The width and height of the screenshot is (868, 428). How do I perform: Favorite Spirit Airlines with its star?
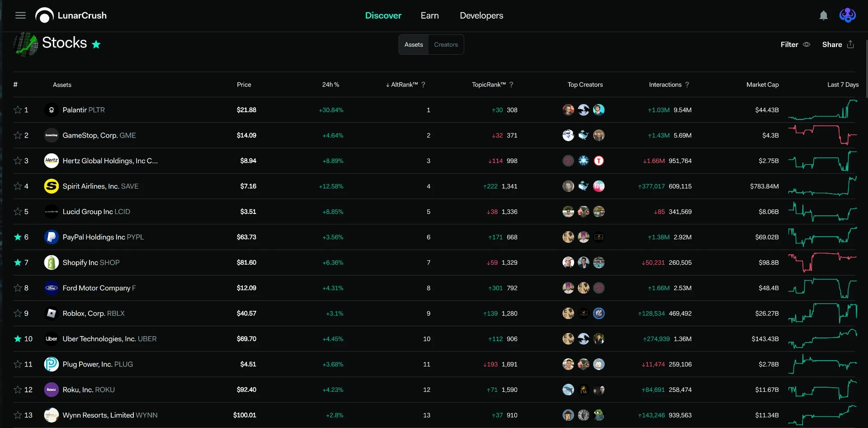(x=18, y=186)
